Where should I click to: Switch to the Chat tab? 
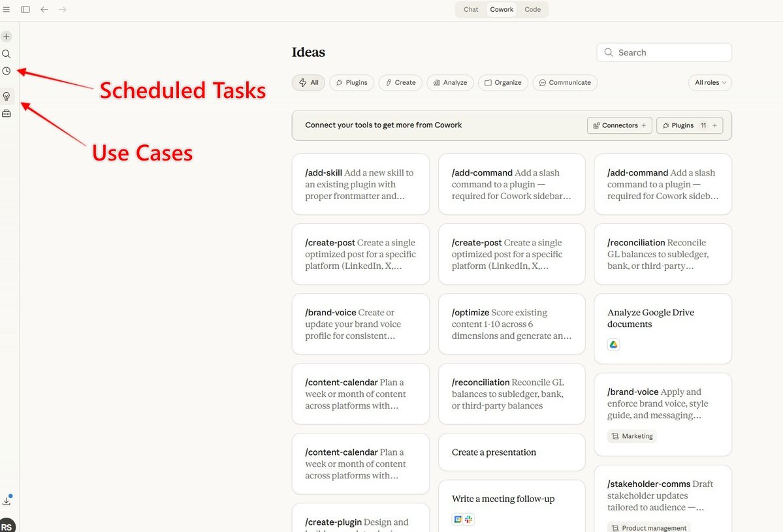point(470,10)
